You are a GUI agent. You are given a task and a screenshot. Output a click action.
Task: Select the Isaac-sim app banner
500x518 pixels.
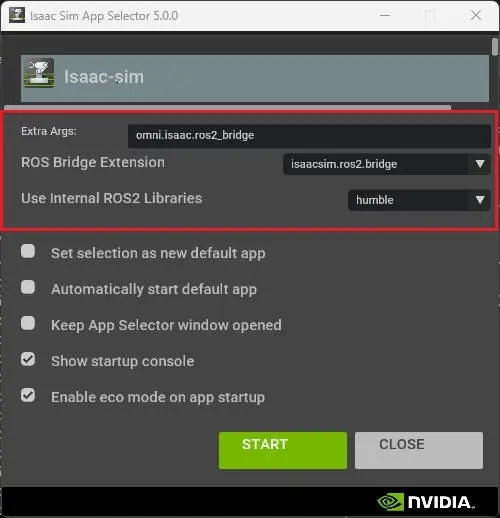coord(255,78)
